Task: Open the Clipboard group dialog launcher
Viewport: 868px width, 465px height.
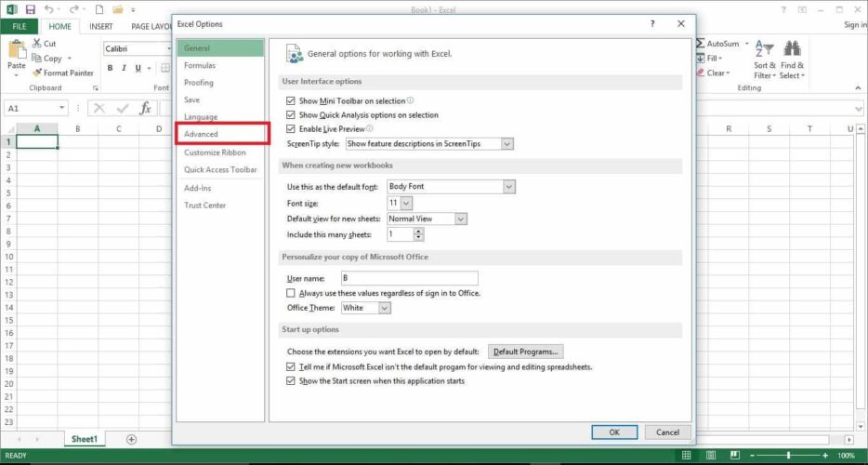Action: coord(95,88)
